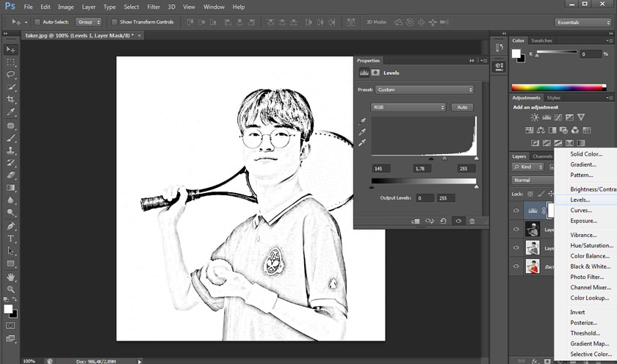Open the RGB channel dropdown
617x364 pixels.
click(408, 107)
